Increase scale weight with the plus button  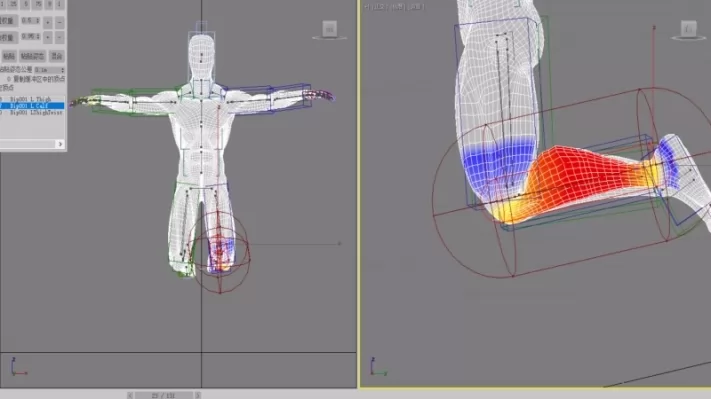tap(48, 37)
